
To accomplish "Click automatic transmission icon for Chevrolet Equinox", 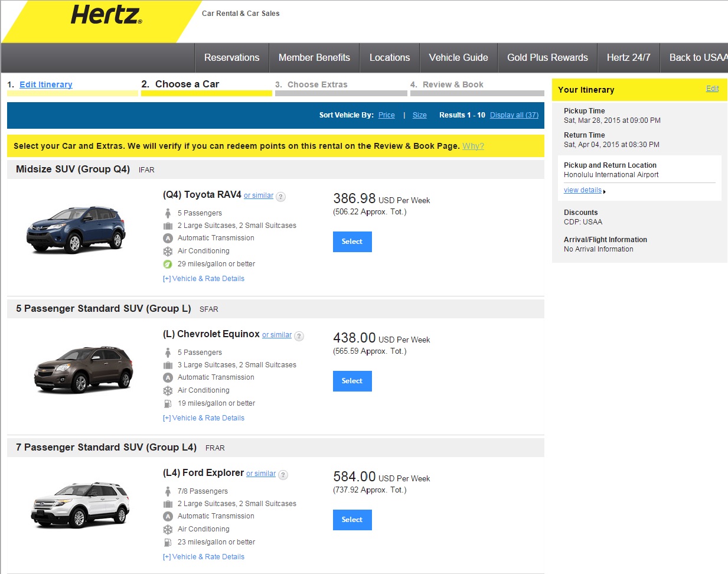I will click(168, 377).
